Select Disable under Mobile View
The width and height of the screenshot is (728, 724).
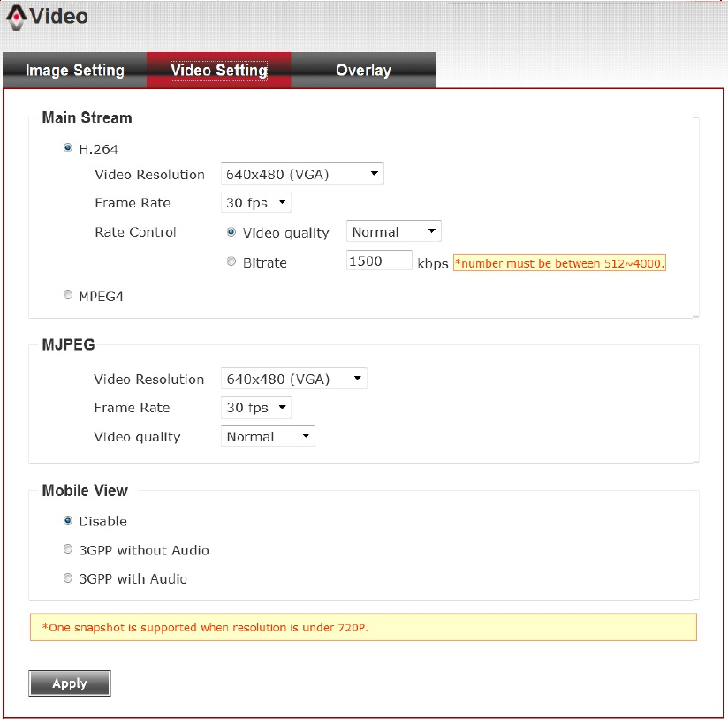[68, 521]
